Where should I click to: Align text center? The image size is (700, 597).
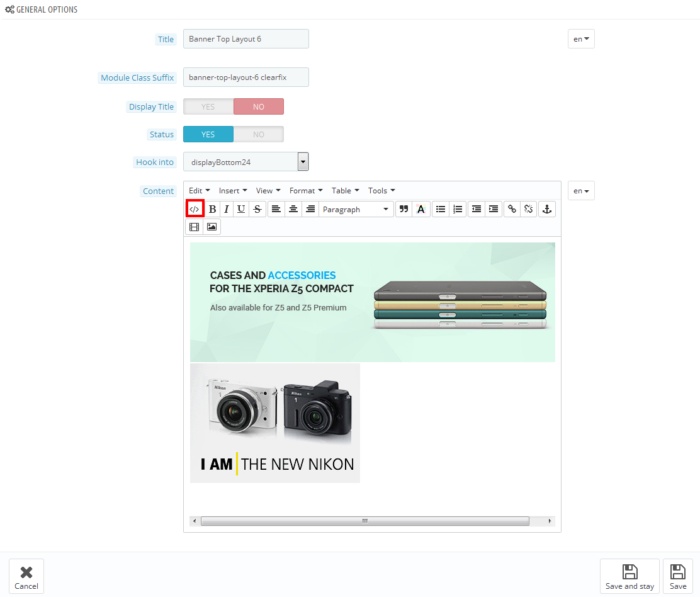coord(293,209)
